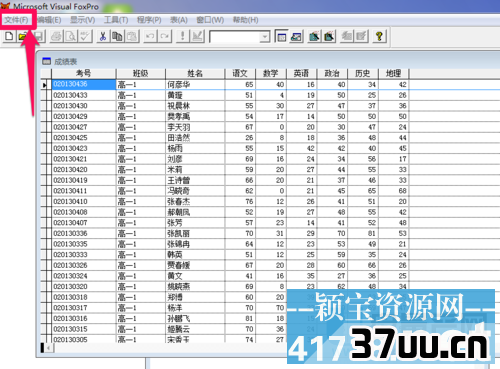Click inside the toolbar database combo box

click(x=235, y=36)
